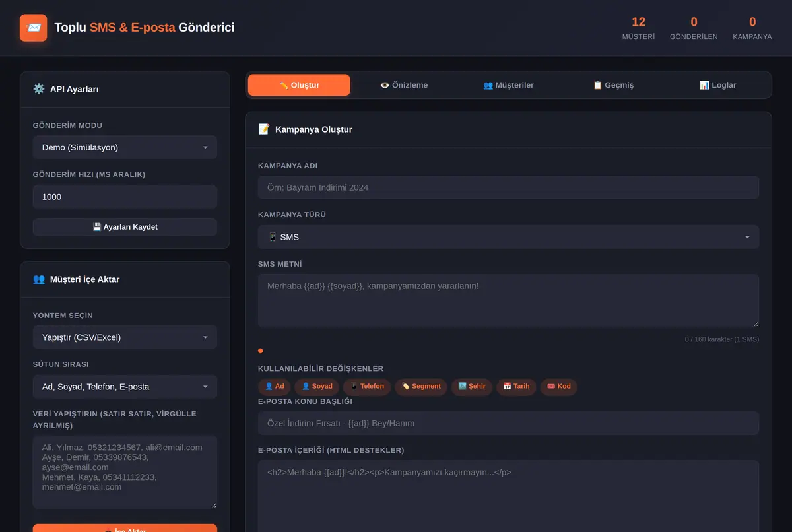
Task: Click the 0 Gönderilen counter
Action: (694, 28)
